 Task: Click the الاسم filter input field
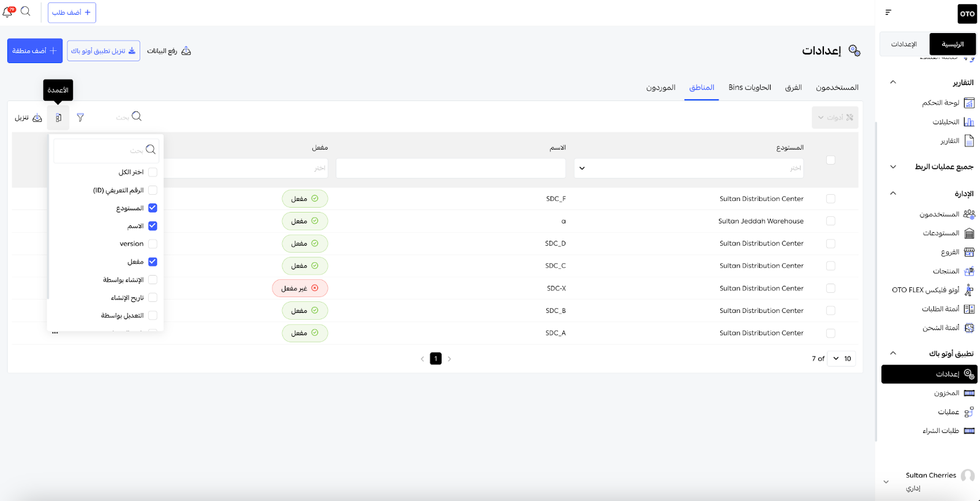click(x=450, y=168)
